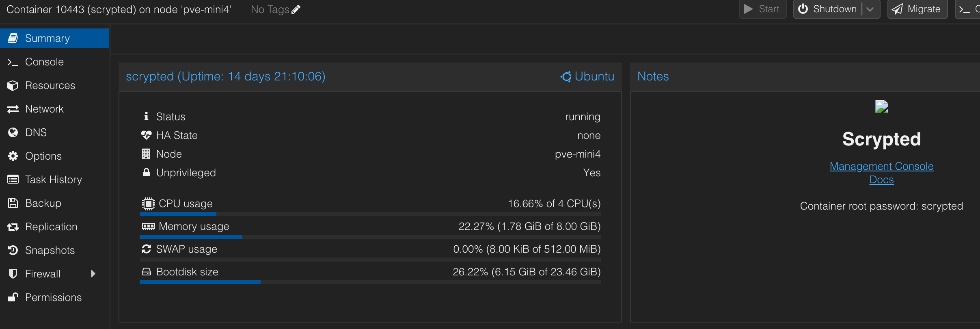Click '22.27% (1.78 GiB of 8.00 GiB)' value
This screenshot has width=980, height=329.
point(529,226)
